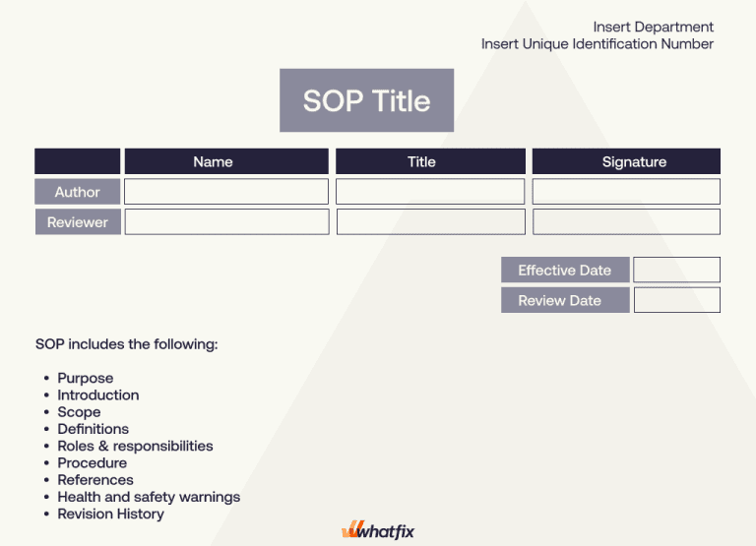Click the Effective Date label
The height and width of the screenshot is (546, 756).
coord(564,271)
